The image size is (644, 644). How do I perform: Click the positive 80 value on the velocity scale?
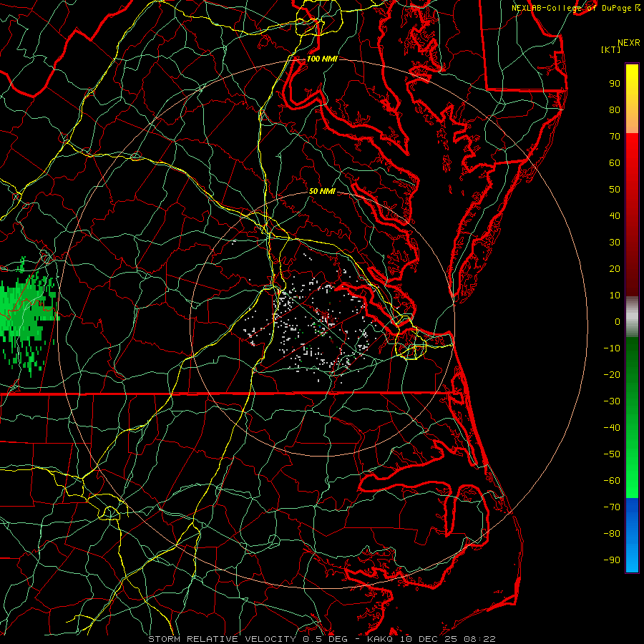point(615,110)
